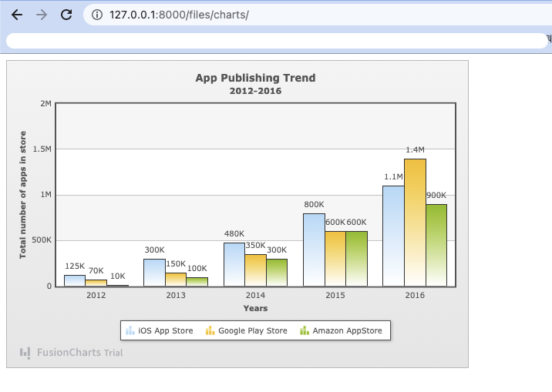The height and width of the screenshot is (392, 552).
Task: Click the x-axis label 2012
Action: pos(96,295)
